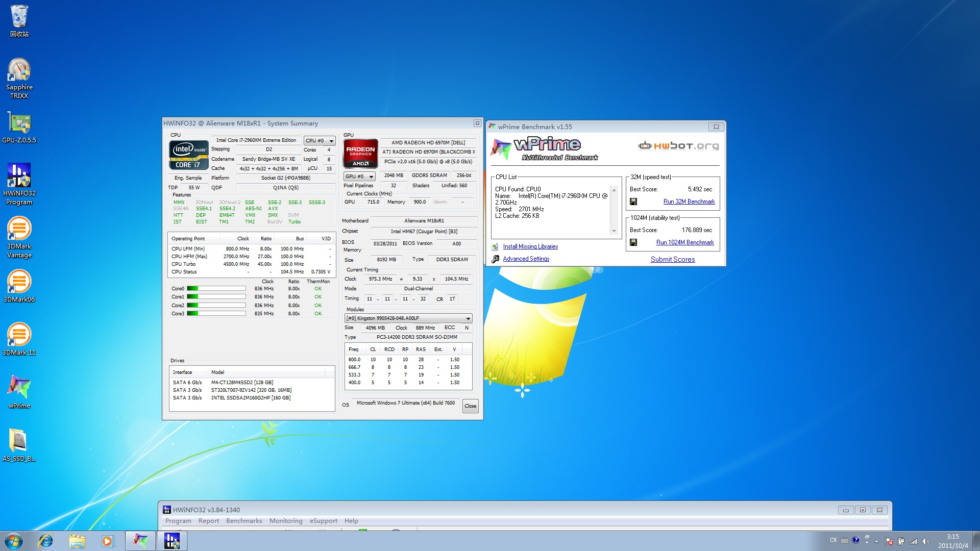980x551 pixels.
Task: Click the Eng. Sample field in CPU section
Action: click(188, 178)
